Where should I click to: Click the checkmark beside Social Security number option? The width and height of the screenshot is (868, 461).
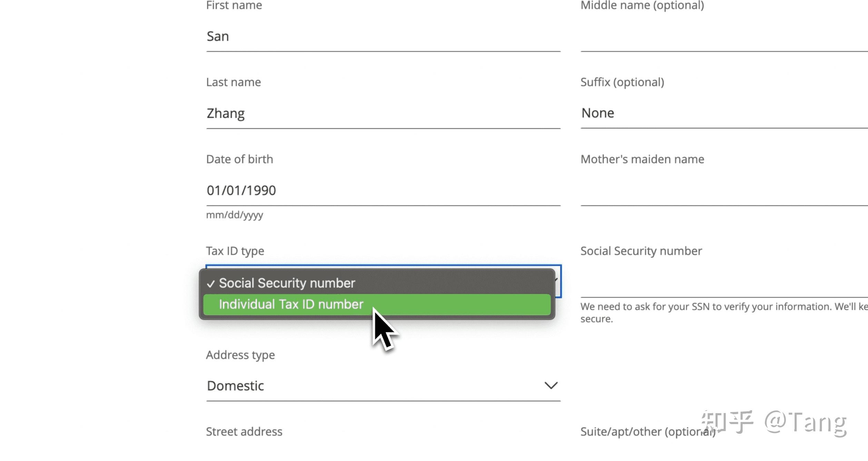(211, 284)
